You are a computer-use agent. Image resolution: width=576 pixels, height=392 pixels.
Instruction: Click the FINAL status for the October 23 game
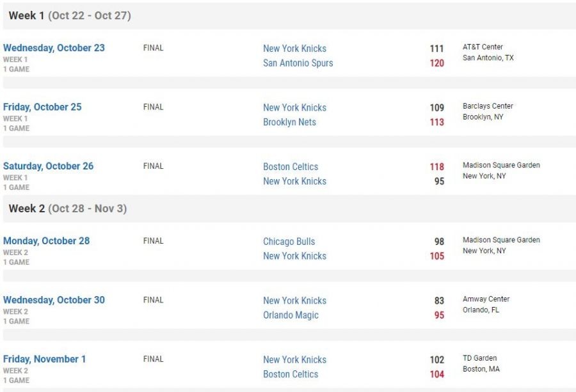point(153,48)
